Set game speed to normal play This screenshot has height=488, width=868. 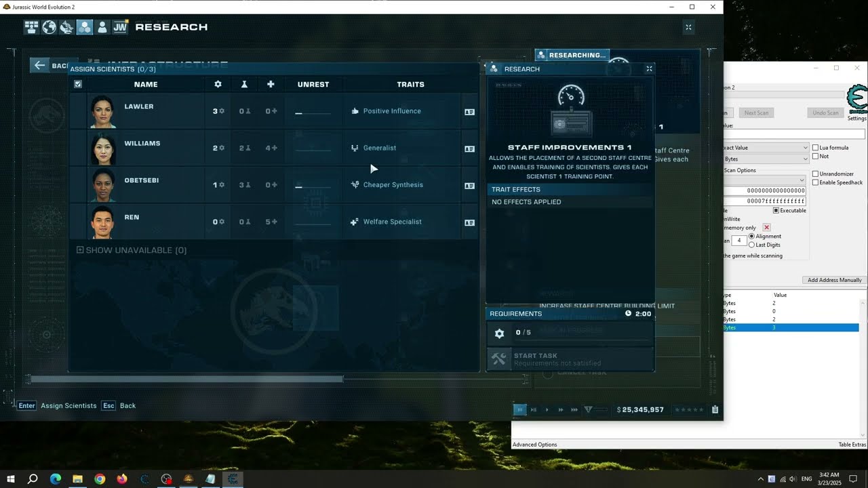coord(547,409)
